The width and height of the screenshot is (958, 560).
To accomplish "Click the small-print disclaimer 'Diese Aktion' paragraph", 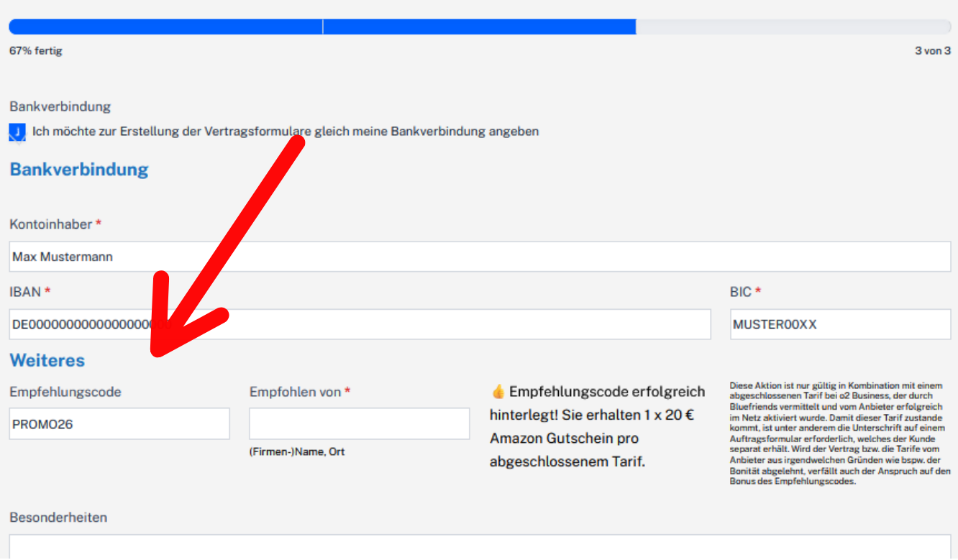I will [x=839, y=433].
